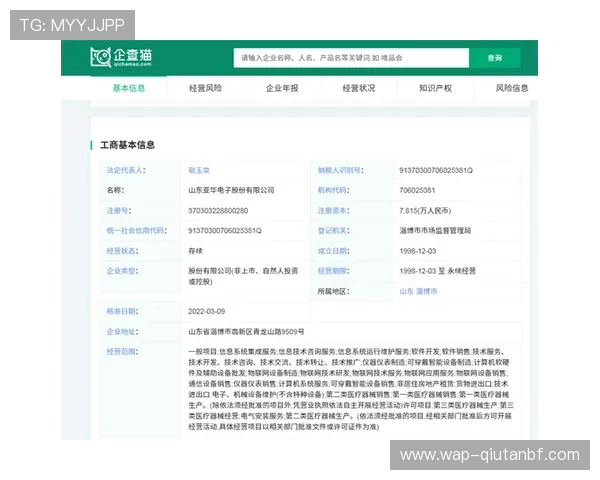Go to the 知识产权 tab
Image resolution: width=600 pixels, height=480 pixels.
(435, 88)
